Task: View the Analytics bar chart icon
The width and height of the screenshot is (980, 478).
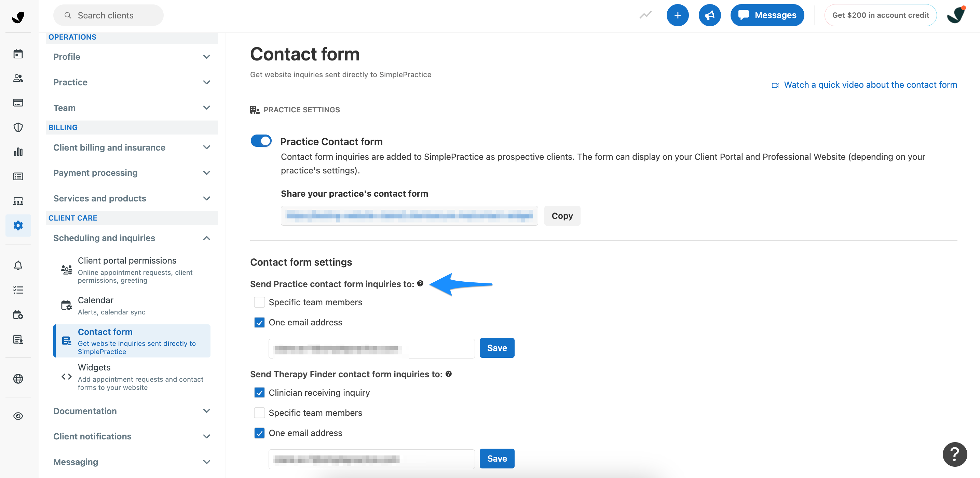Action: point(18,151)
